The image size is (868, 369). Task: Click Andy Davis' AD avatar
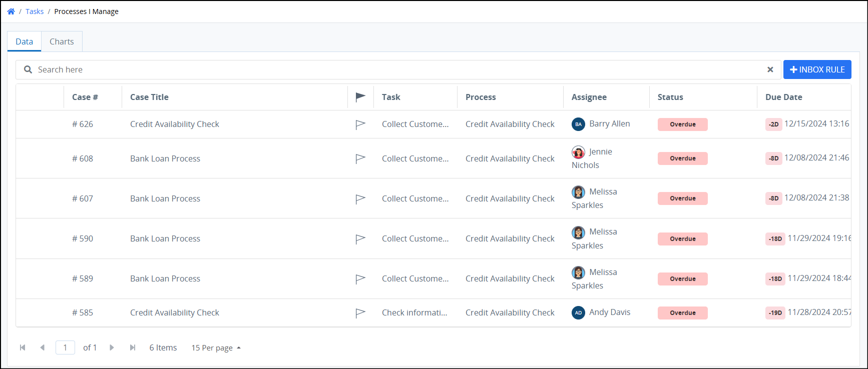[x=578, y=312]
